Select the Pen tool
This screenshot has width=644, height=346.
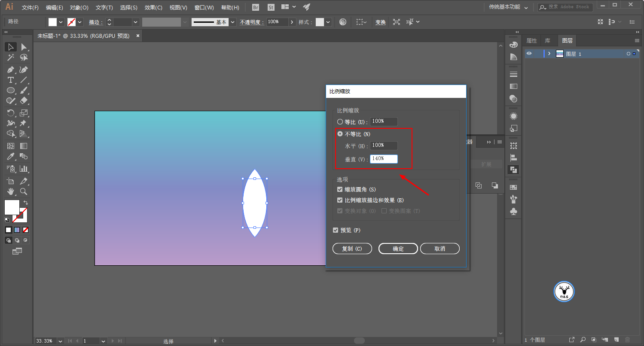pyautogui.click(x=11, y=70)
